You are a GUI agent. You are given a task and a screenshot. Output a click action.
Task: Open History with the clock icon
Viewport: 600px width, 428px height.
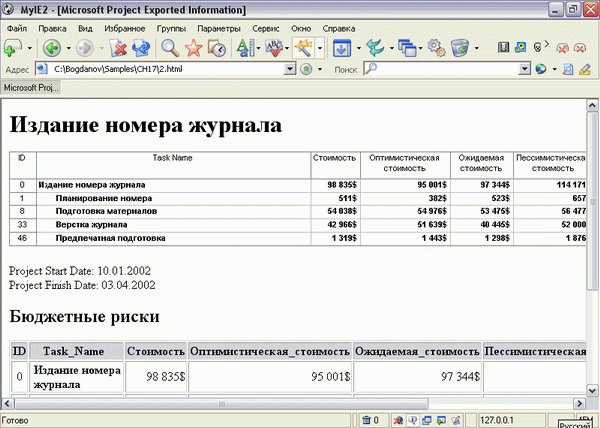pos(217,48)
